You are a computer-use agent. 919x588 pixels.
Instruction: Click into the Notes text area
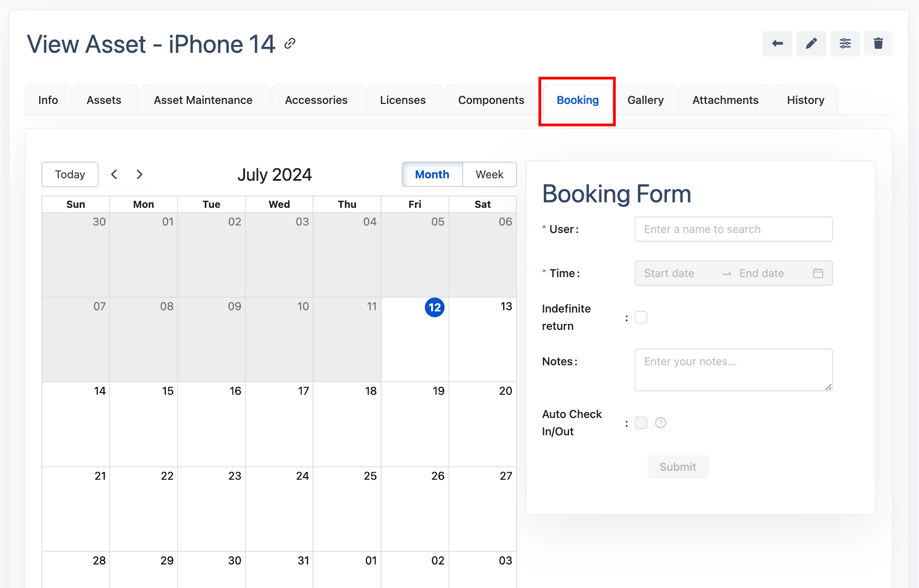click(733, 370)
